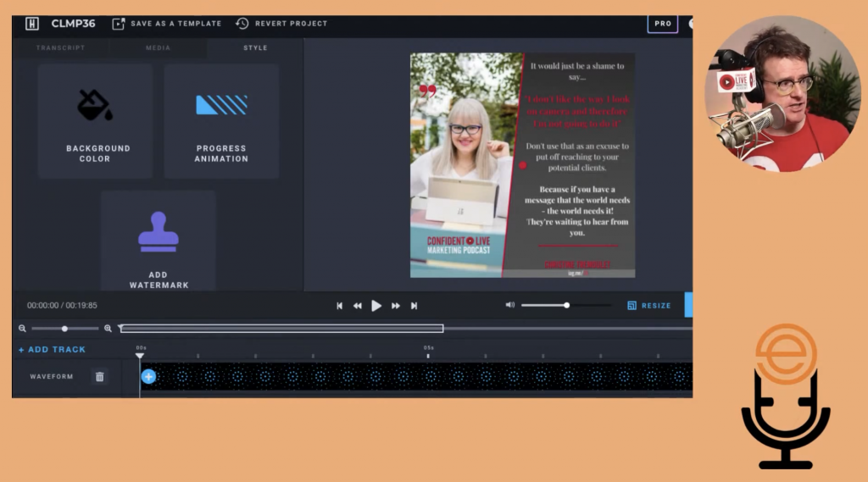Click the CLMP36 project title
Screen dimensions: 868x482
click(73, 23)
